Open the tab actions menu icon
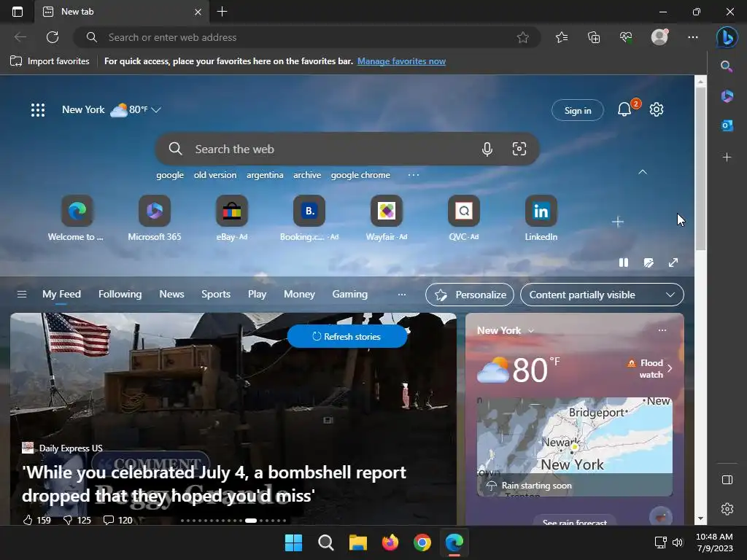The width and height of the screenshot is (747, 560). coord(18,12)
